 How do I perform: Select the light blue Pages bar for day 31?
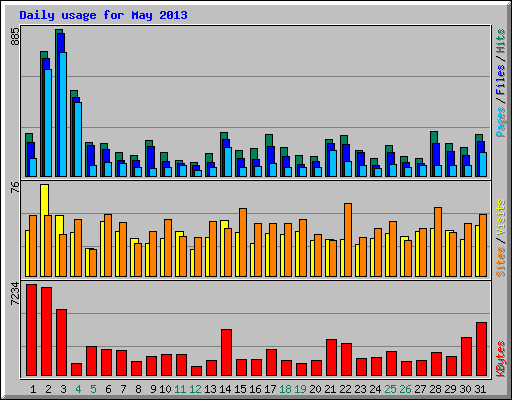483,164
